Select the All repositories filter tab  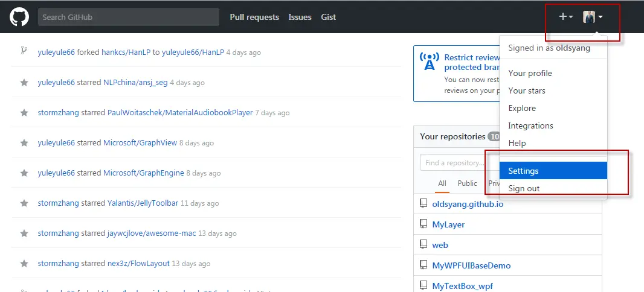442,183
